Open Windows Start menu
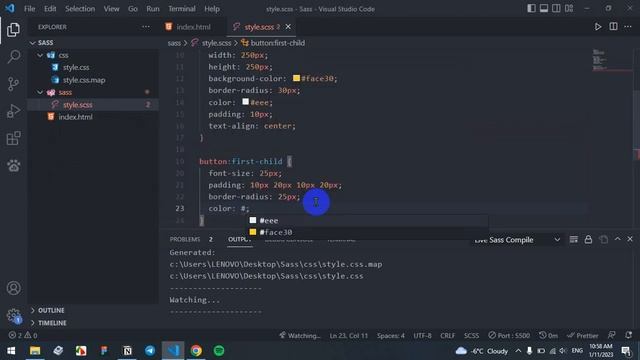Image resolution: width=640 pixels, height=360 pixels. 11,351
